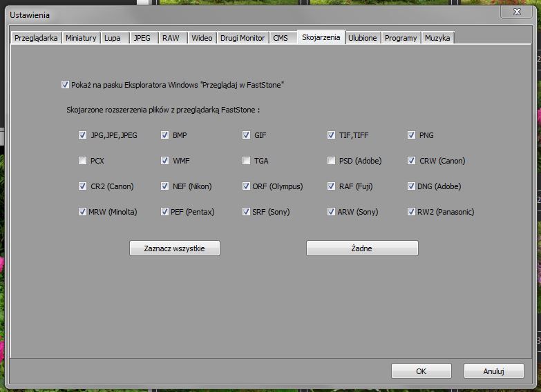
Task: Enable PSD (Adobe) association
Action: (x=332, y=161)
